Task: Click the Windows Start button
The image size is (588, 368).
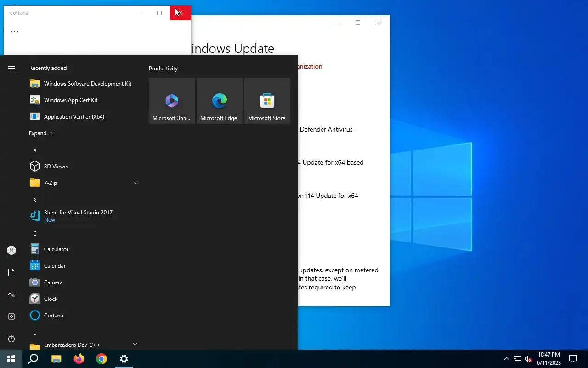Action: (11, 359)
